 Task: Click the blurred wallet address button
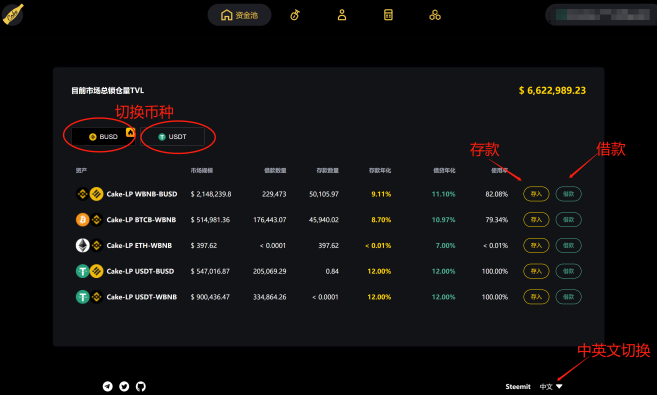click(602, 15)
